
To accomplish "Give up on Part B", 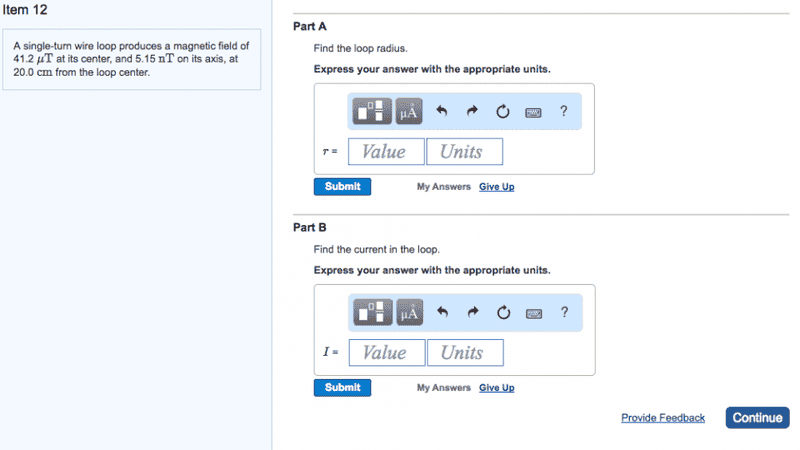I will point(496,388).
